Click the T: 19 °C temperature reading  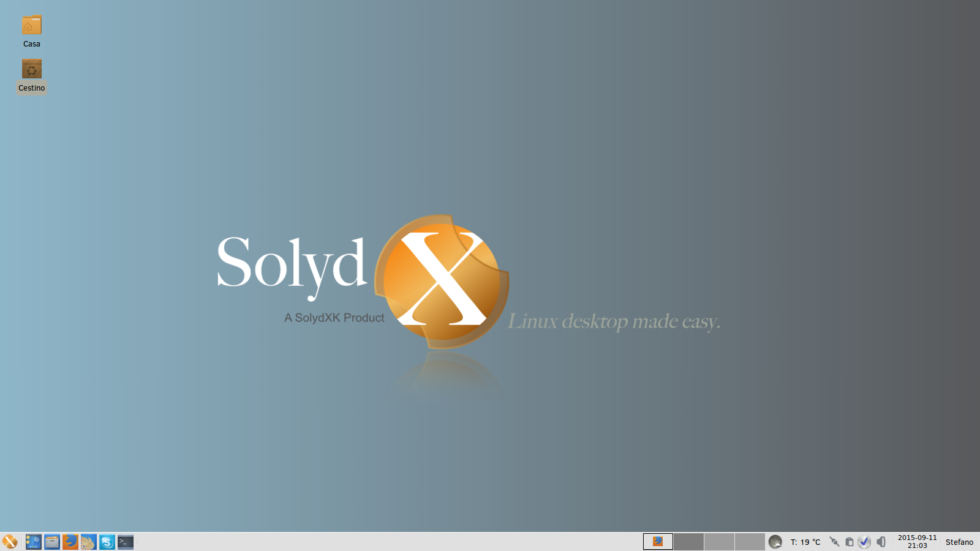click(805, 542)
